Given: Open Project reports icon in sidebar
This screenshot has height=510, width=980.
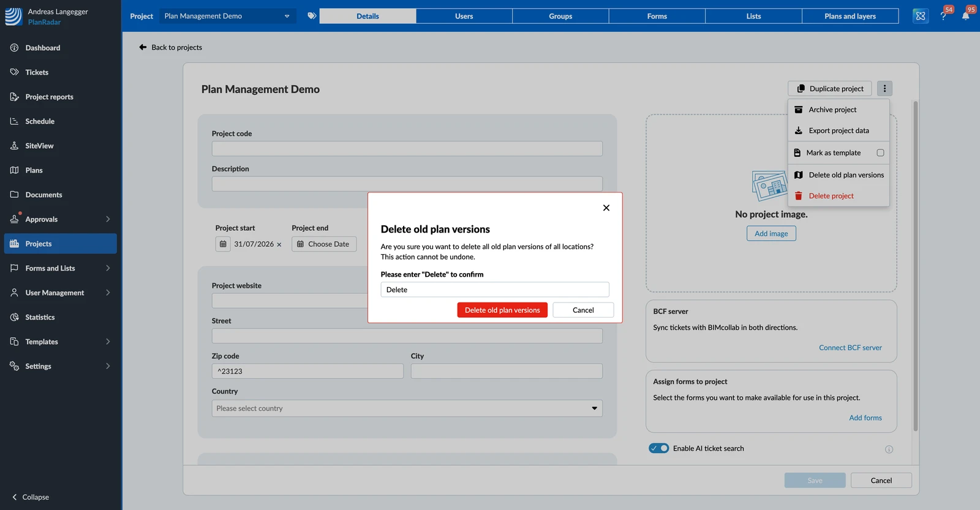Looking at the screenshot, I should 14,97.
